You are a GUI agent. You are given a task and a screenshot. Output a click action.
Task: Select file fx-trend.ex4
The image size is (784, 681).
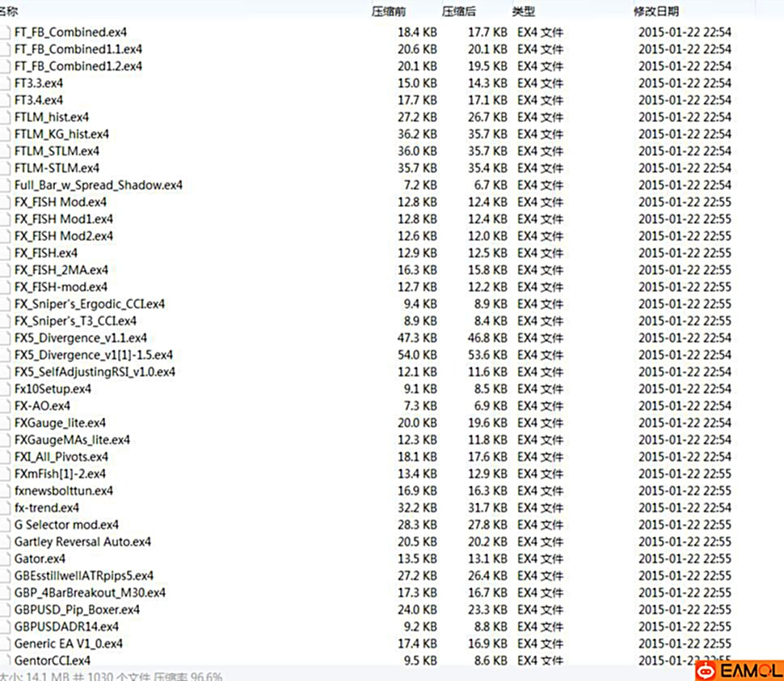47,509
